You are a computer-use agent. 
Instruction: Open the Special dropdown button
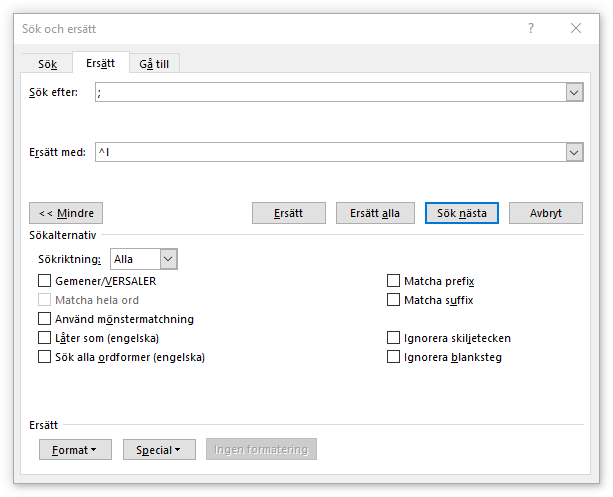click(x=159, y=450)
